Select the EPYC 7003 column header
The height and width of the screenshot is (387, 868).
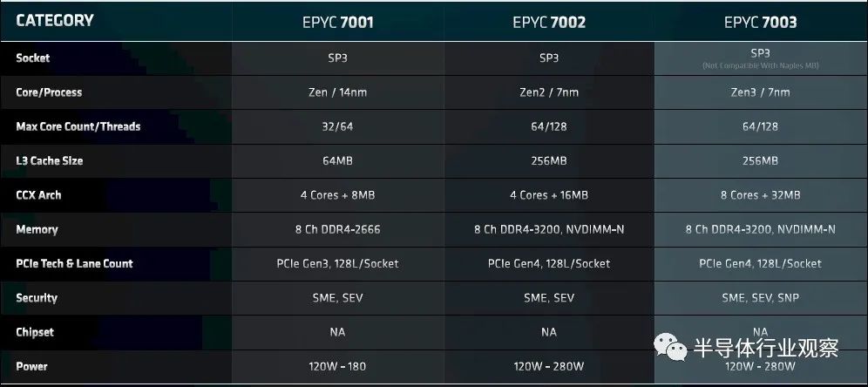[761, 22]
